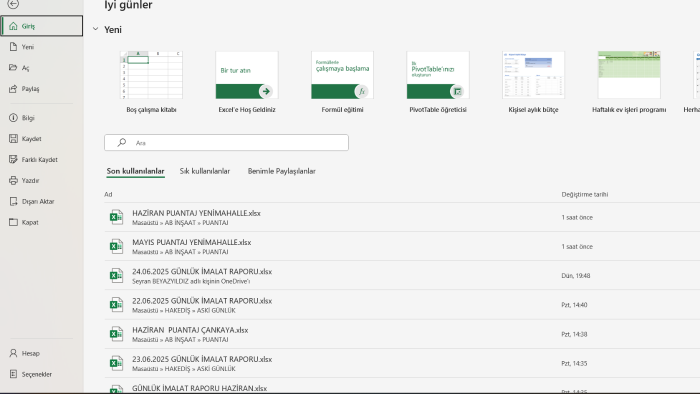Click the Bilgi info icon
This screenshot has height=394, width=700.
point(13,118)
